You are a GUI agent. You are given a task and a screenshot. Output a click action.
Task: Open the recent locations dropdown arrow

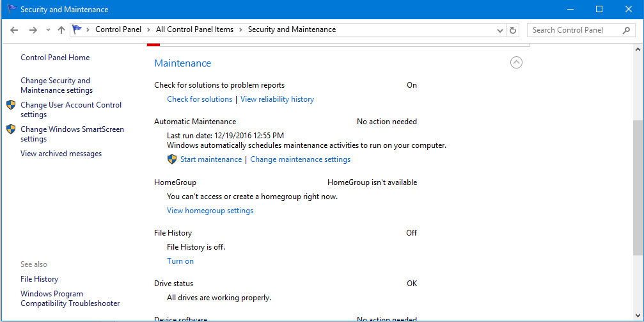[48, 30]
